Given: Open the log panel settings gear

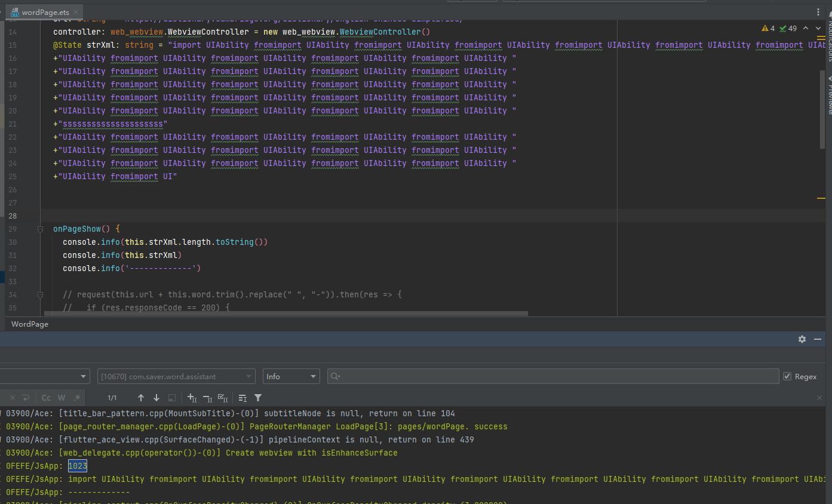Looking at the screenshot, I should click(x=802, y=339).
